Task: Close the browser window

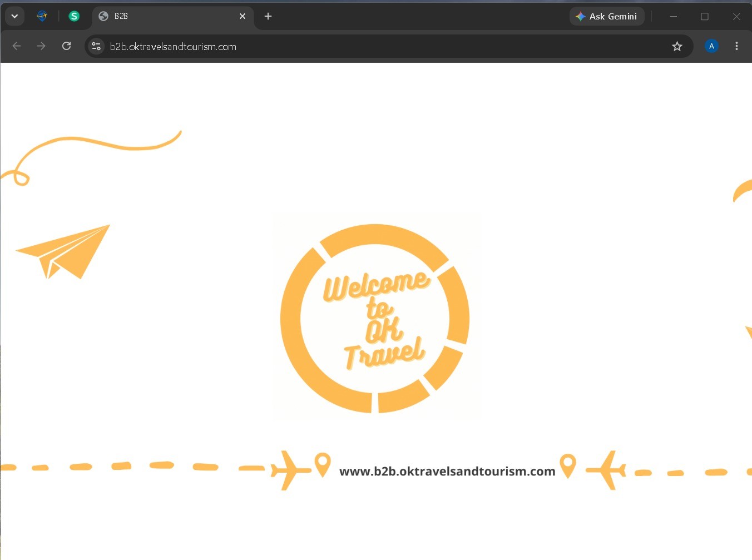Action: (736, 16)
